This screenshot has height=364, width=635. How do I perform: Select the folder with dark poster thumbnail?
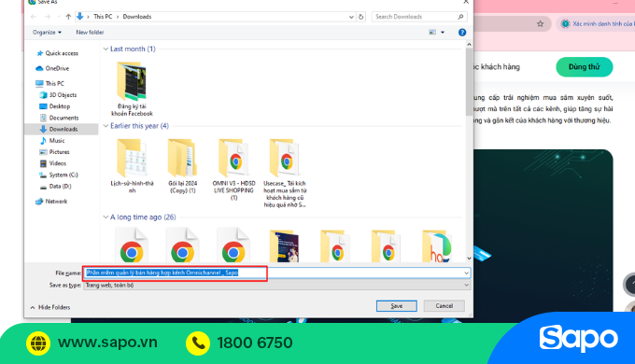pyautogui.click(x=285, y=245)
